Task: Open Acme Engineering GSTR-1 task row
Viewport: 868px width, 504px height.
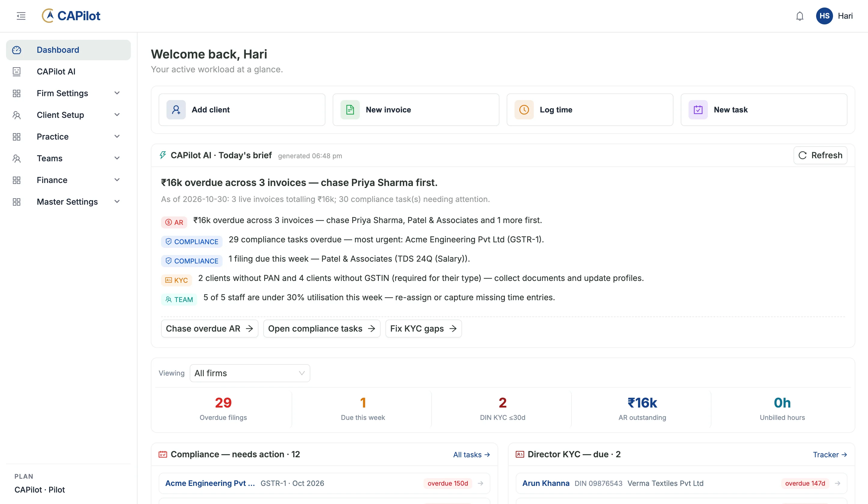Action: 325,483
